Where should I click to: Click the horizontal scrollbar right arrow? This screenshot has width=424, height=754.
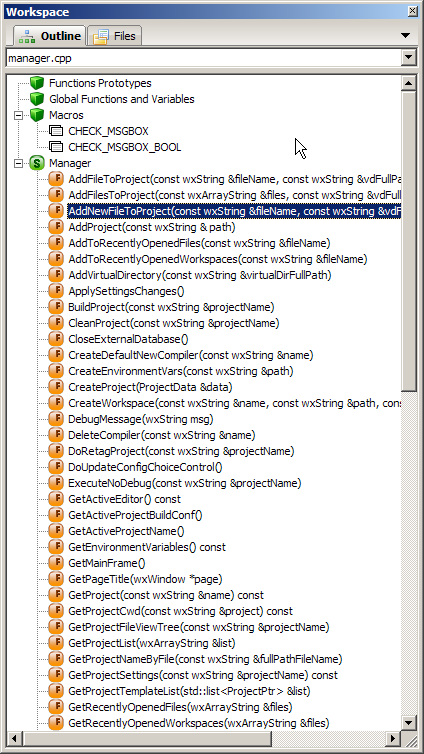(x=393, y=738)
